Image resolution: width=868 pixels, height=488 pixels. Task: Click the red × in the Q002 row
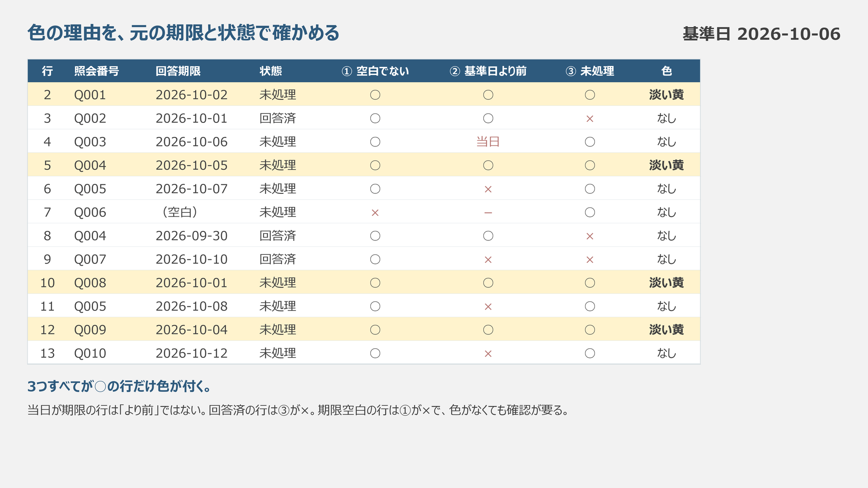(590, 119)
